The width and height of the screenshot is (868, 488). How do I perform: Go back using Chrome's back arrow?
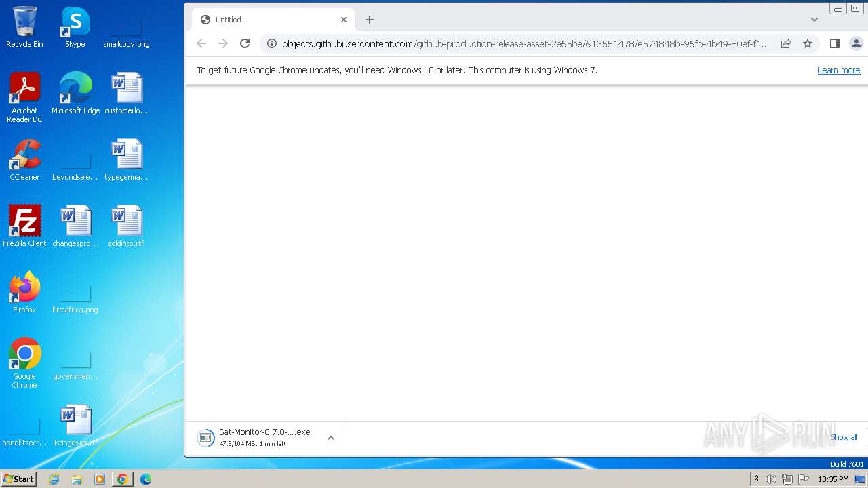[x=201, y=43]
